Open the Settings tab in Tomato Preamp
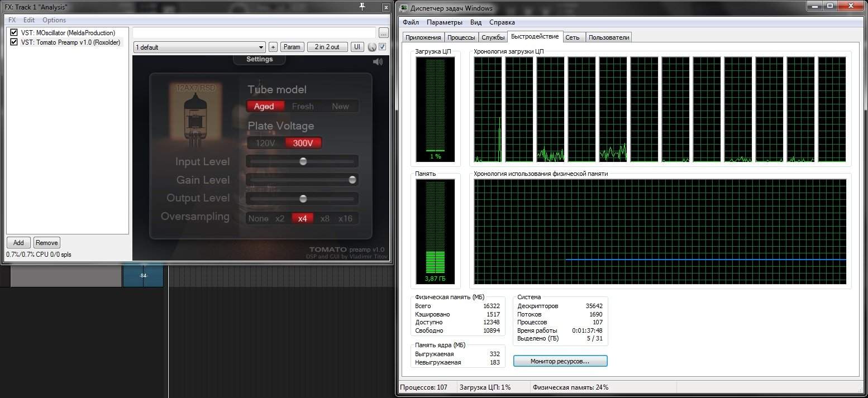The image size is (868, 398). (x=260, y=59)
